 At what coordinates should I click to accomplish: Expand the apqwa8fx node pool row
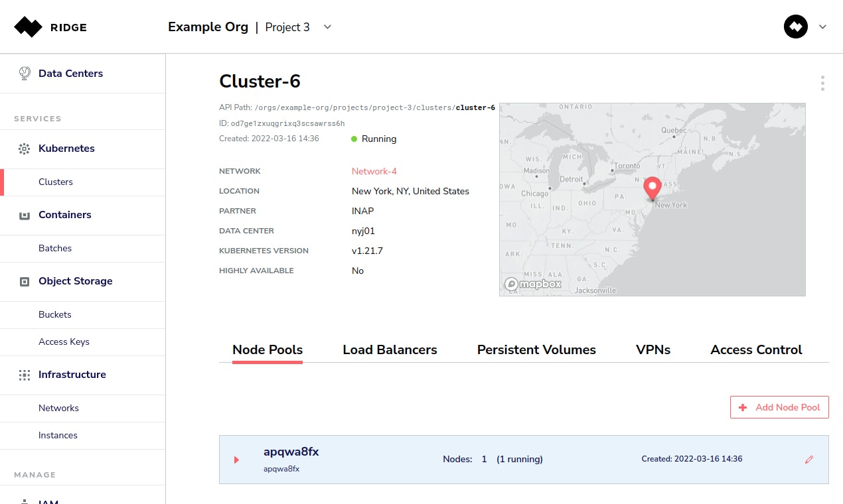coord(236,460)
